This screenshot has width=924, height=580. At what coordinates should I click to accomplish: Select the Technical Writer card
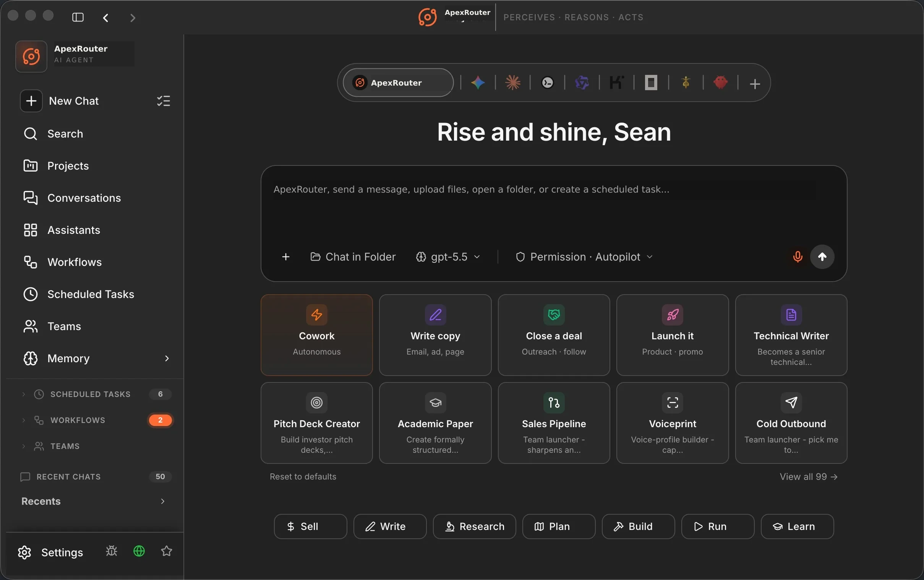[x=791, y=335]
